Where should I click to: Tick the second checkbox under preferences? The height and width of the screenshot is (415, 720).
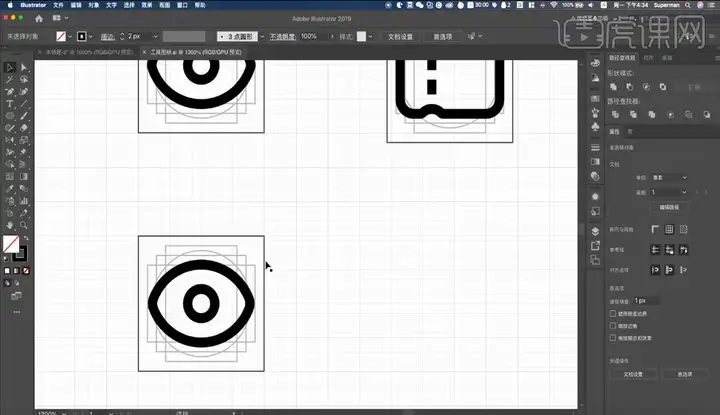pos(613,325)
